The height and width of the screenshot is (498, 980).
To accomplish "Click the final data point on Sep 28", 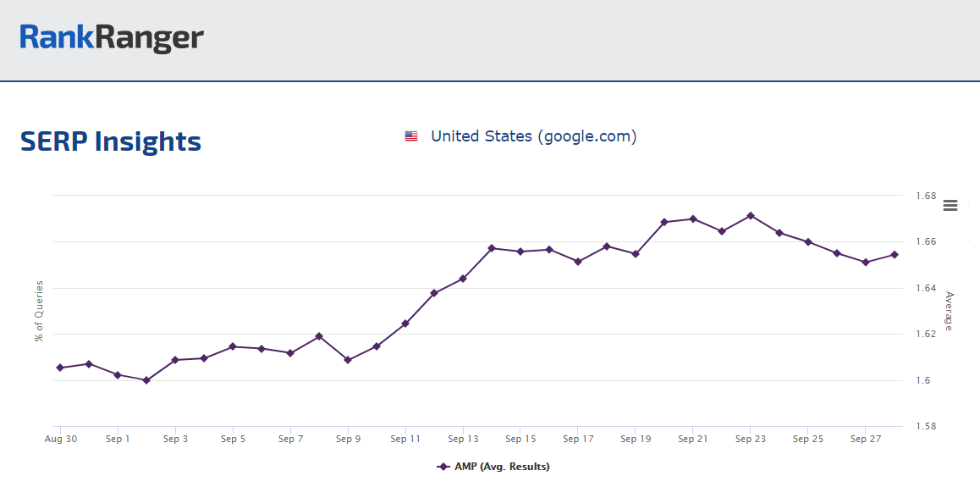I will pos(895,254).
